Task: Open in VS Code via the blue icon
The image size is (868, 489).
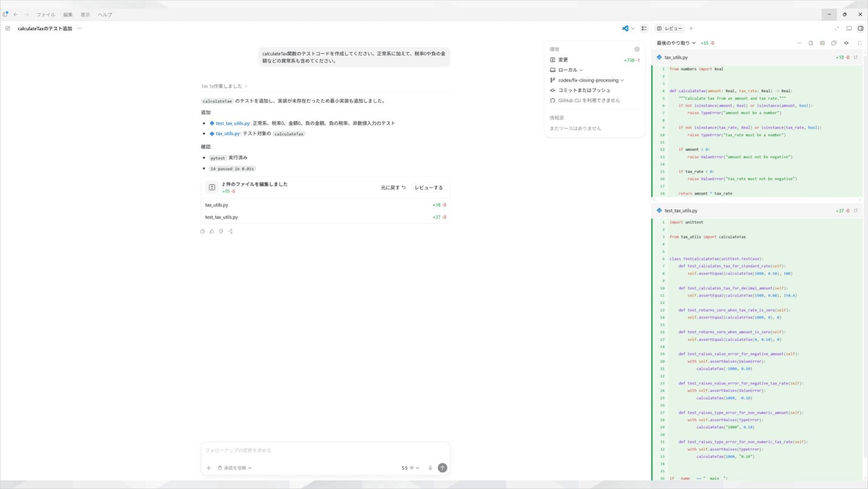Action: point(625,28)
